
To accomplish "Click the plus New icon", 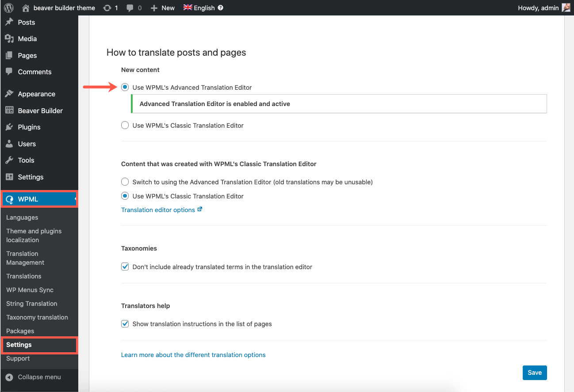I will click(154, 8).
